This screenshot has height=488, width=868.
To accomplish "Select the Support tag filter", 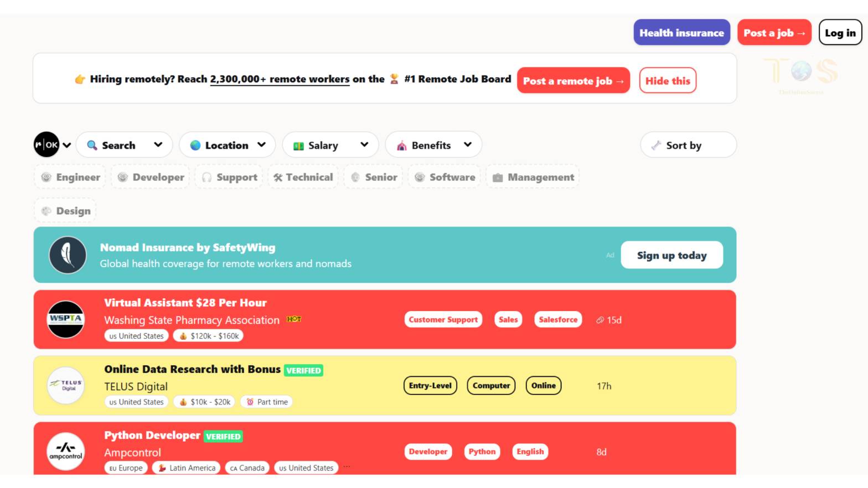I will coord(229,177).
